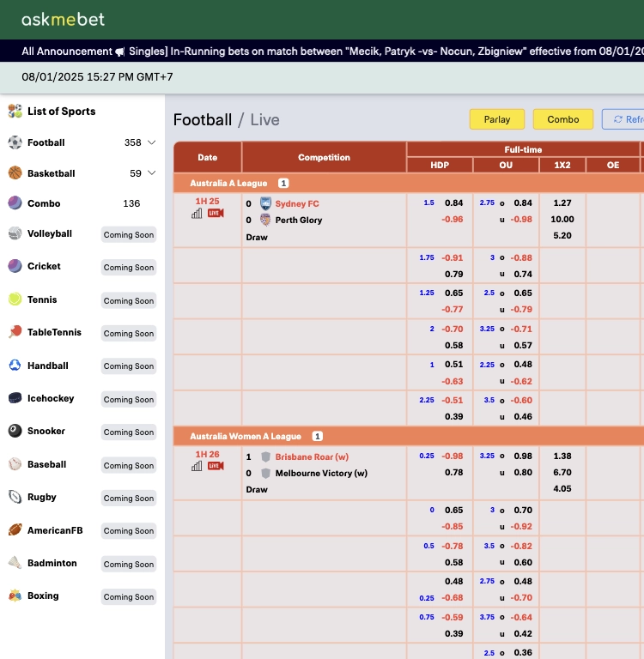Collapse the Australia A League section
644x659 pixels.
409,184
